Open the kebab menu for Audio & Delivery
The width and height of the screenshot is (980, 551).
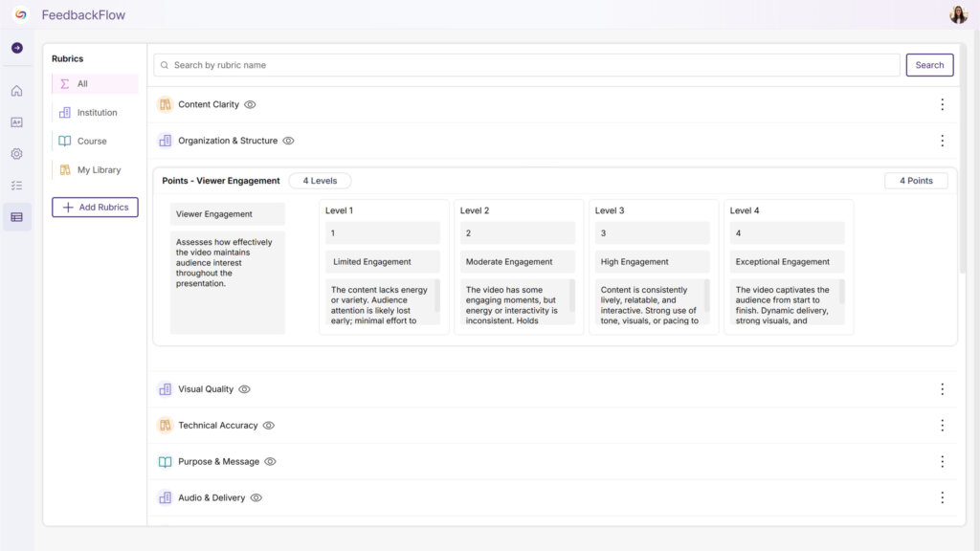click(943, 497)
